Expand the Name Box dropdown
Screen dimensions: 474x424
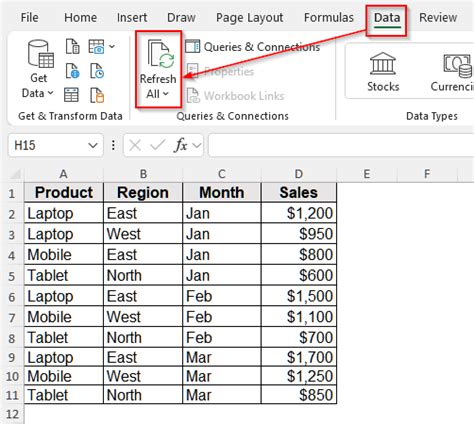coord(93,145)
